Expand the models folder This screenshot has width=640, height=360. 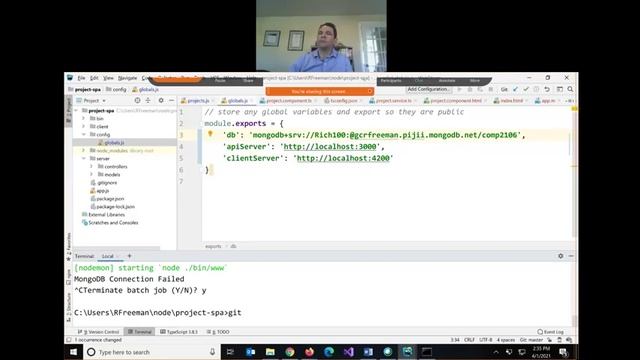pyautogui.click(x=91, y=174)
